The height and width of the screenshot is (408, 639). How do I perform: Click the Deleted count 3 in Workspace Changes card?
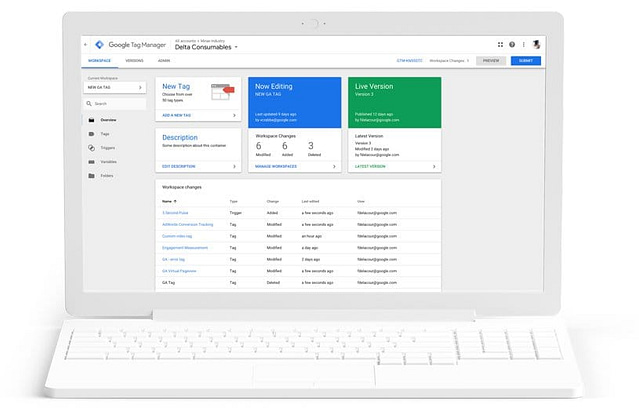[x=311, y=146]
